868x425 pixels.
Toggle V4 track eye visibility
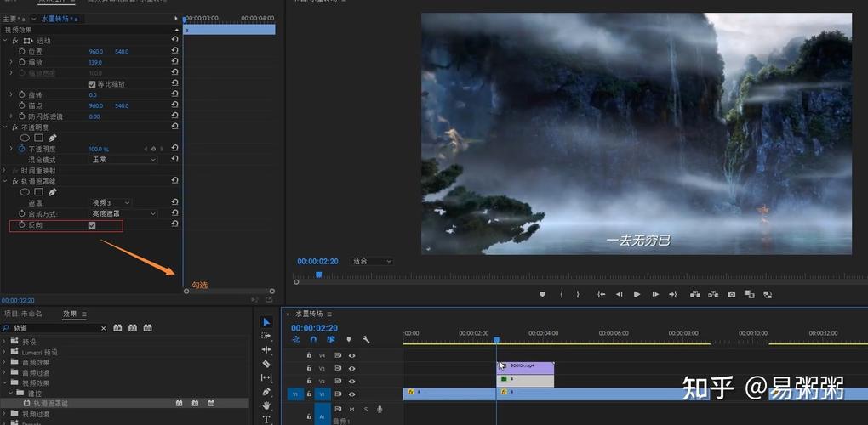coord(351,355)
